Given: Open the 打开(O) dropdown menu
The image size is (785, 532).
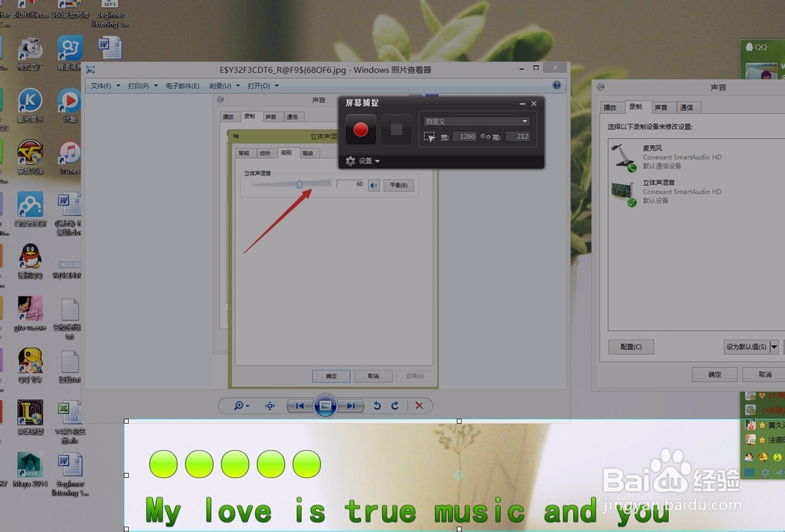Looking at the screenshot, I should pos(263,86).
